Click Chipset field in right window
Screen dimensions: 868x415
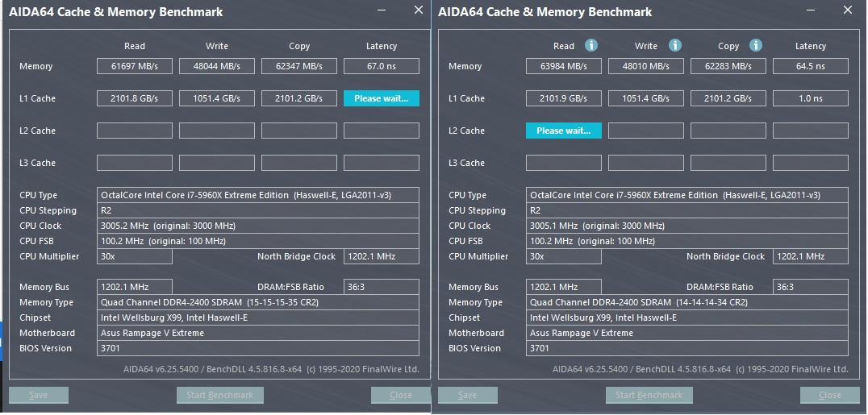point(687,317)
